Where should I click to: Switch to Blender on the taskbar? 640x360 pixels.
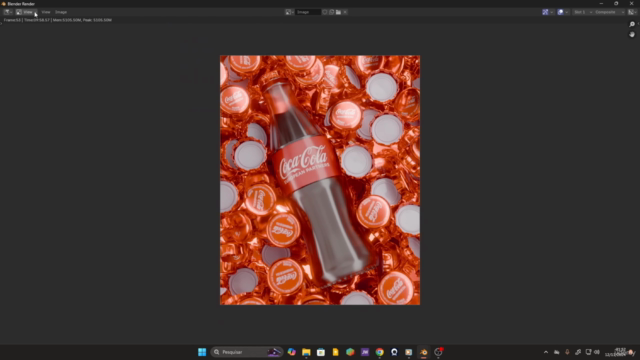pos(424,352)
